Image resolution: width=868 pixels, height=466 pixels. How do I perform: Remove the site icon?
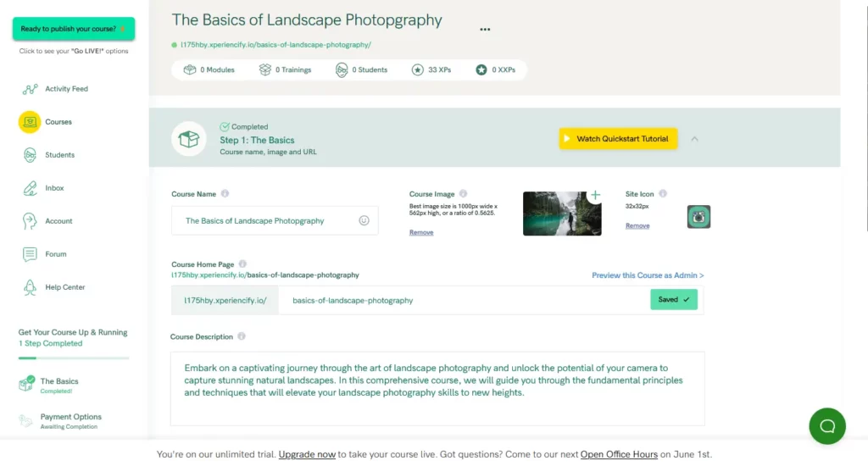click(x=637, y=226)
